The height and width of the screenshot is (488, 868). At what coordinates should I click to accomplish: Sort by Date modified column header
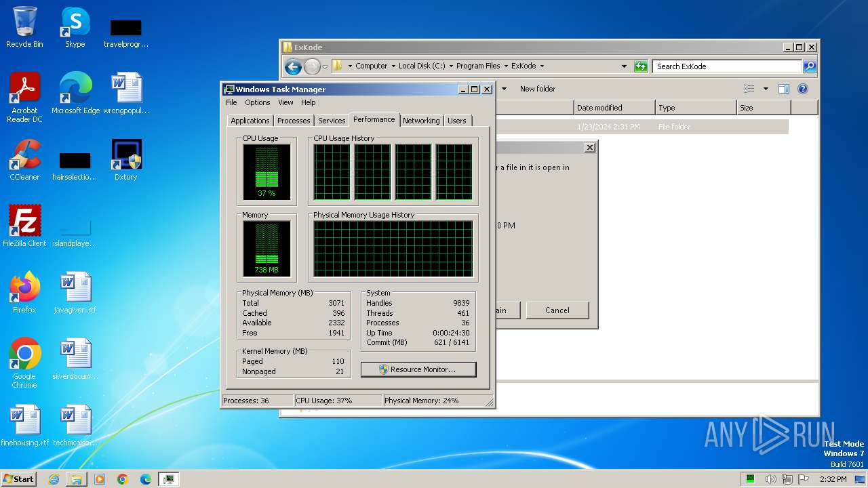point(614,108)
